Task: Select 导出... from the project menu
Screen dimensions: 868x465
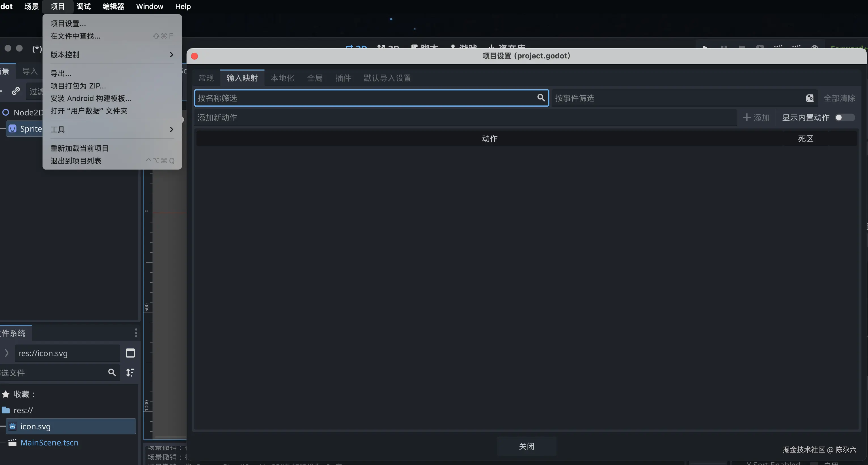Action: [61, 73]
